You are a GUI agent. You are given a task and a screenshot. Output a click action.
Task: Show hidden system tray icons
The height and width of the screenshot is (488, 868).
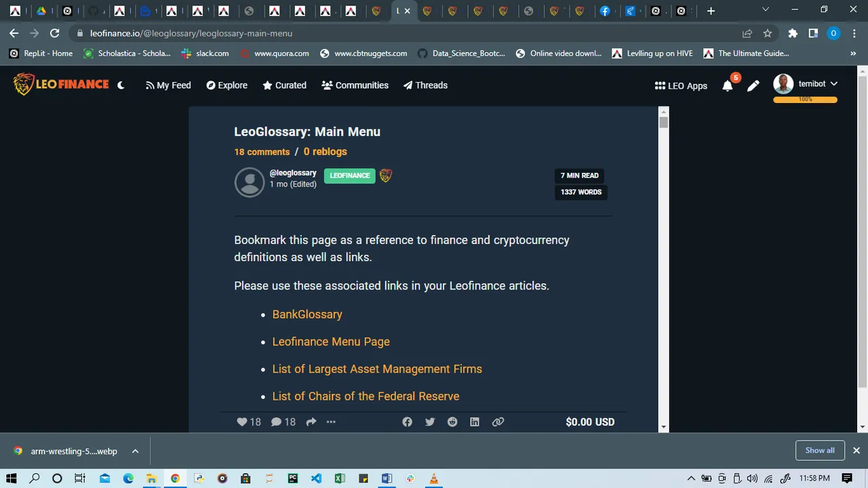[691, 479]
